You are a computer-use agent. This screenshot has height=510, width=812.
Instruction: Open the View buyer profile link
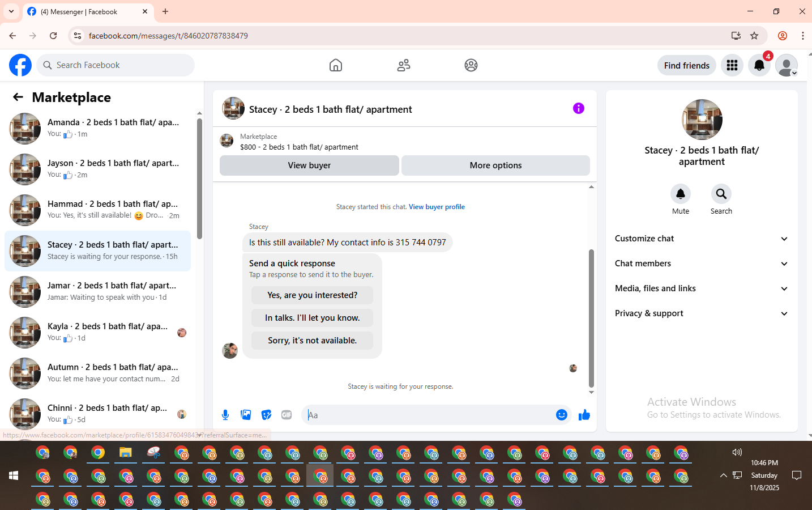tap(437, 207)
